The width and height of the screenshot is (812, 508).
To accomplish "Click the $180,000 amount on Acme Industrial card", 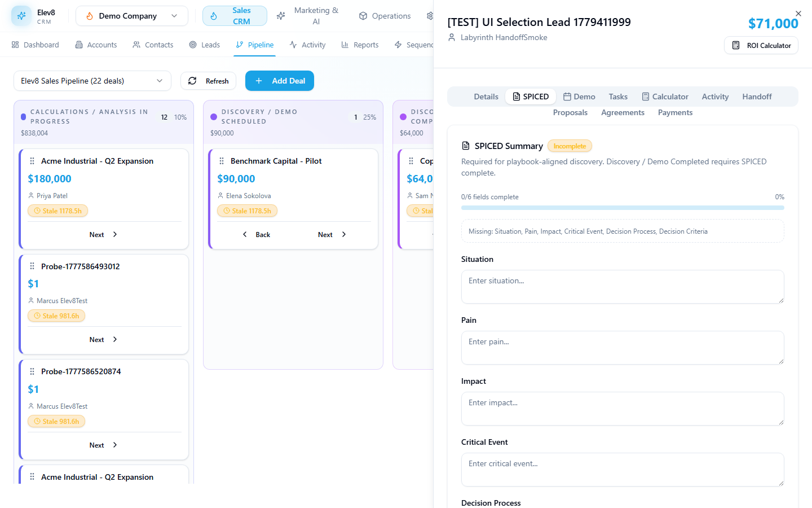I will [50, 178].
